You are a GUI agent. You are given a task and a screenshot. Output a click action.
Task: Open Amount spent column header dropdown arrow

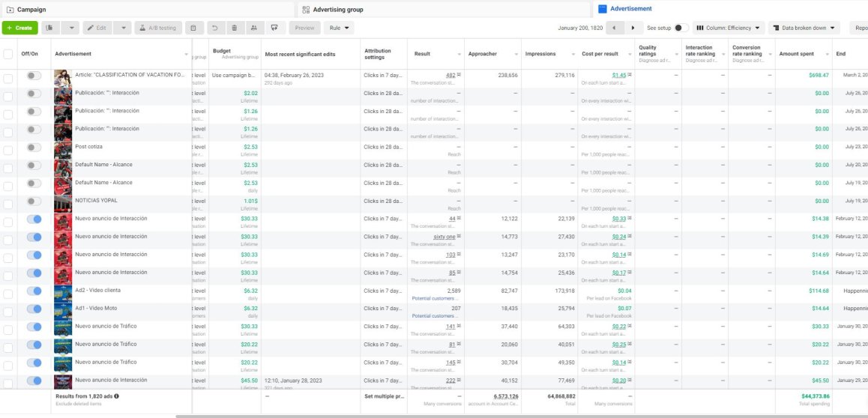(x=827, y=54)
